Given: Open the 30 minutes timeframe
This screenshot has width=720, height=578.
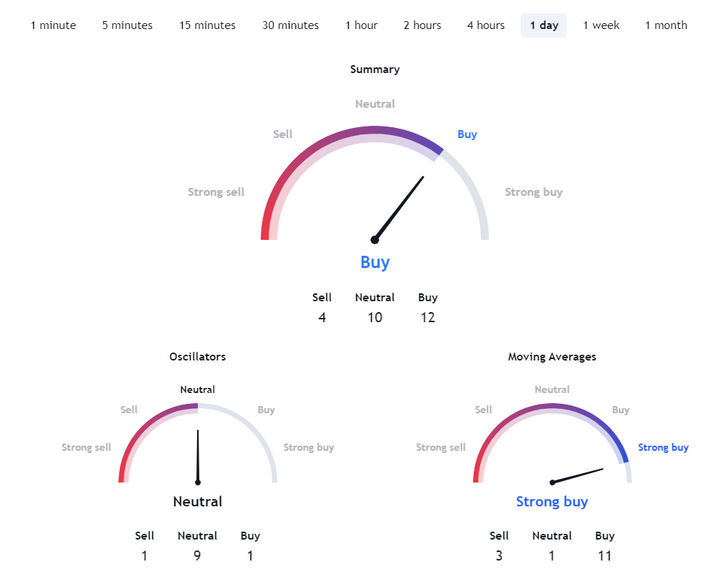Looking at the screenshot, I should (x=290, y=25).
